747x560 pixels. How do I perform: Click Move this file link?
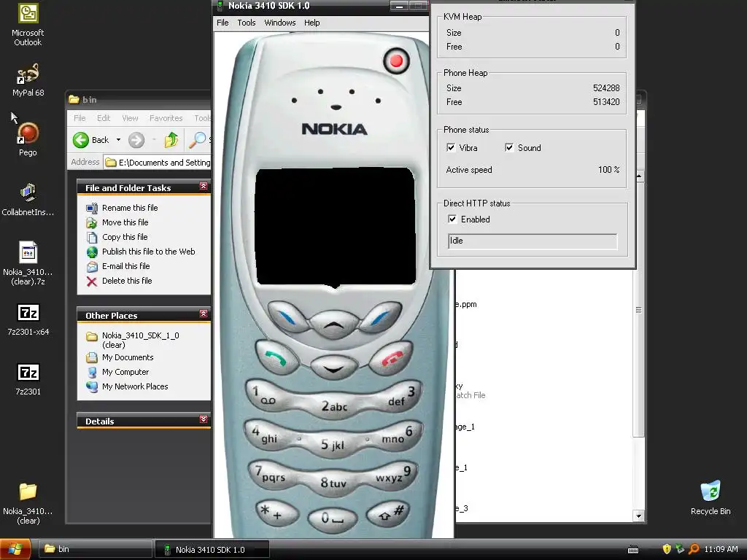point(125,222)
